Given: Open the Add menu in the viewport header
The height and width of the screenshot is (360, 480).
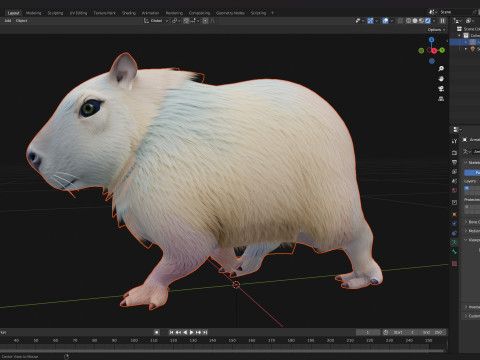Looking at the screenshot, I should pyautogui.click(x=8, y=21).
